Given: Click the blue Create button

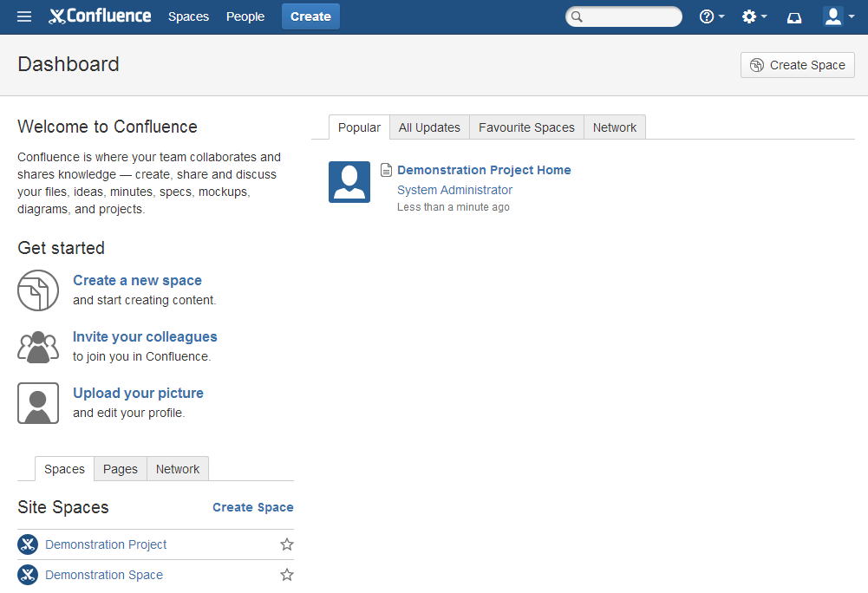Looking at the screenshot, I should (310, 16).
